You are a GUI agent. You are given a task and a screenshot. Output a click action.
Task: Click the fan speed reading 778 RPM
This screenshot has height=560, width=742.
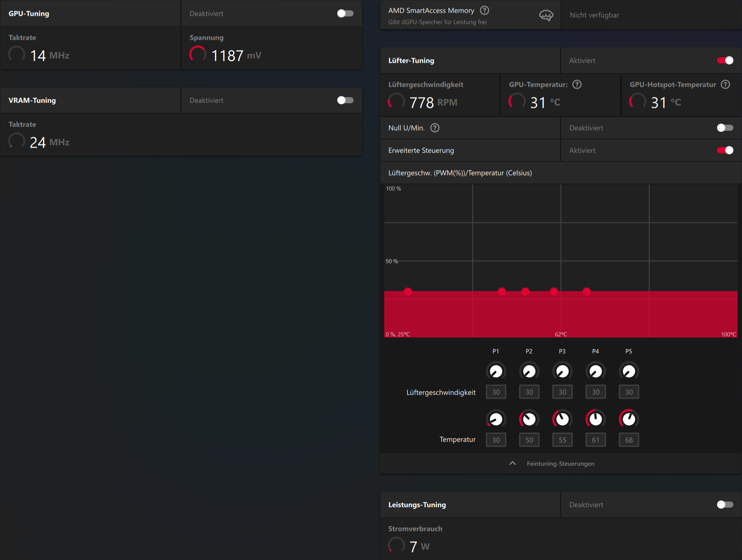pyautogui.click(x=433, y=102)
